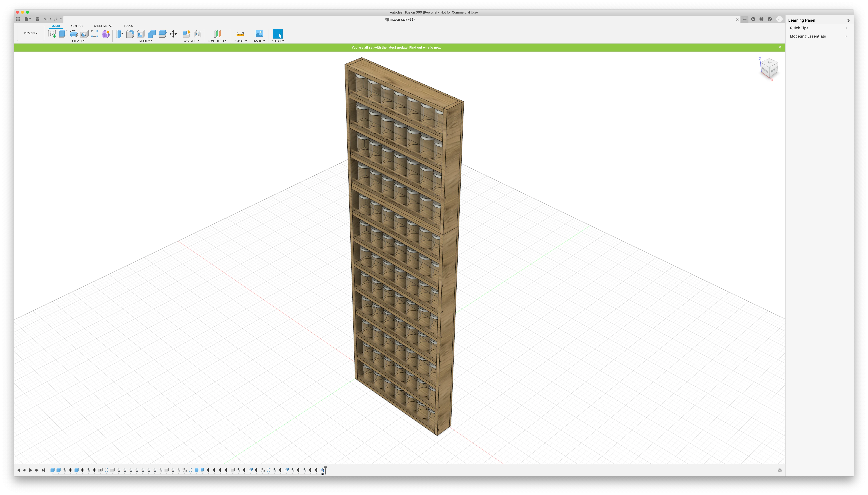Select the Shell tool icon
Image resolution: width=868 pixels, height=495 pixels.
coord(141,34)
